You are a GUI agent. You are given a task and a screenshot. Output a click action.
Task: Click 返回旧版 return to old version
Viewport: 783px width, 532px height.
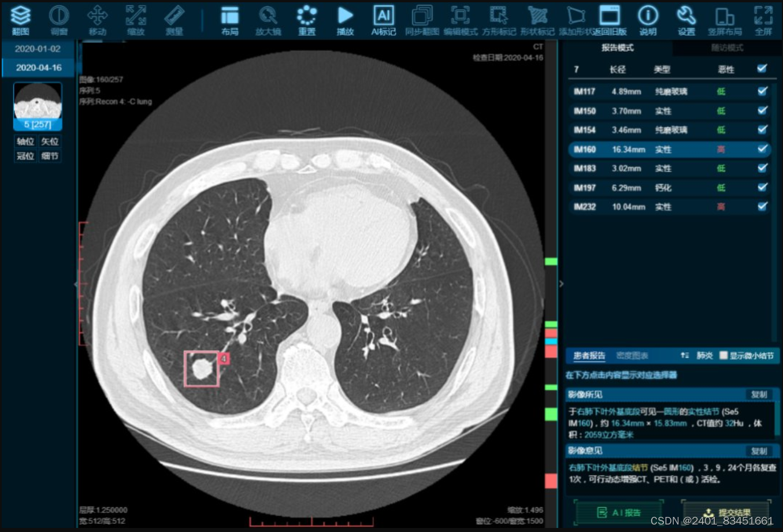pyautogui.click(x=610, y=20)
